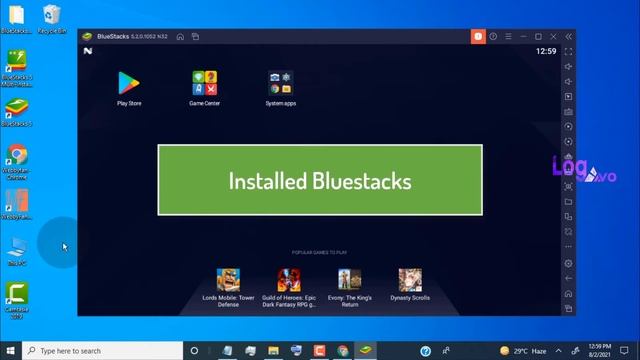
Task: Open Chrome from the taskbar
Action: coord(342,351)
